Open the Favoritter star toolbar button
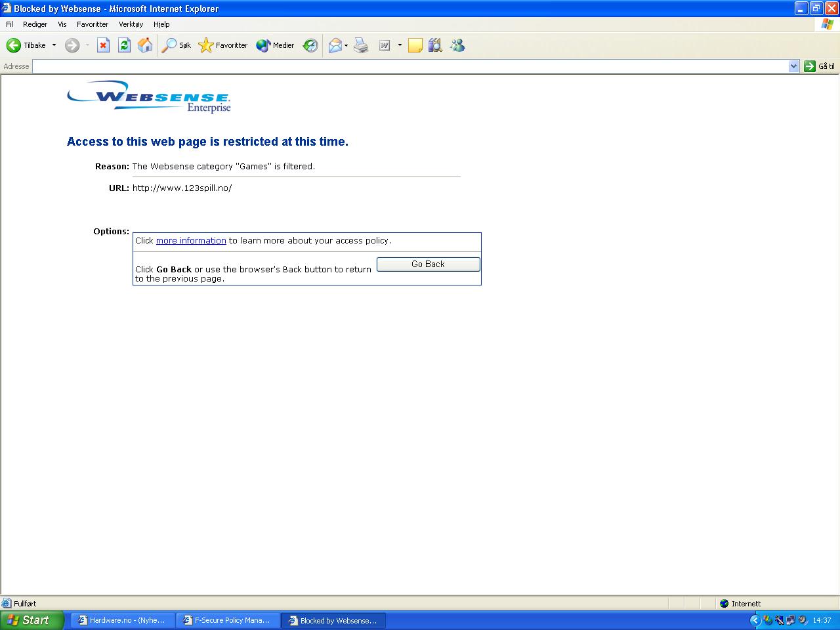 pos(223,45)
